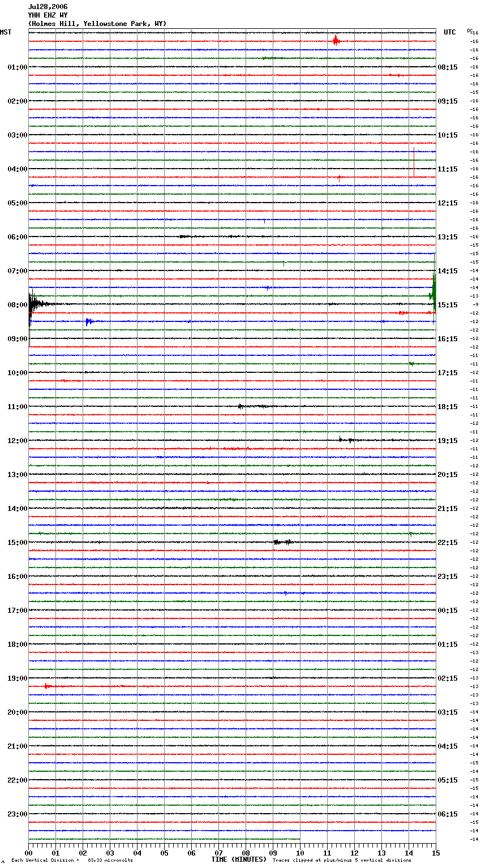The image size is (481, 868).
Task: Select the 10:00 MST time label
Action: pos(18,373)
